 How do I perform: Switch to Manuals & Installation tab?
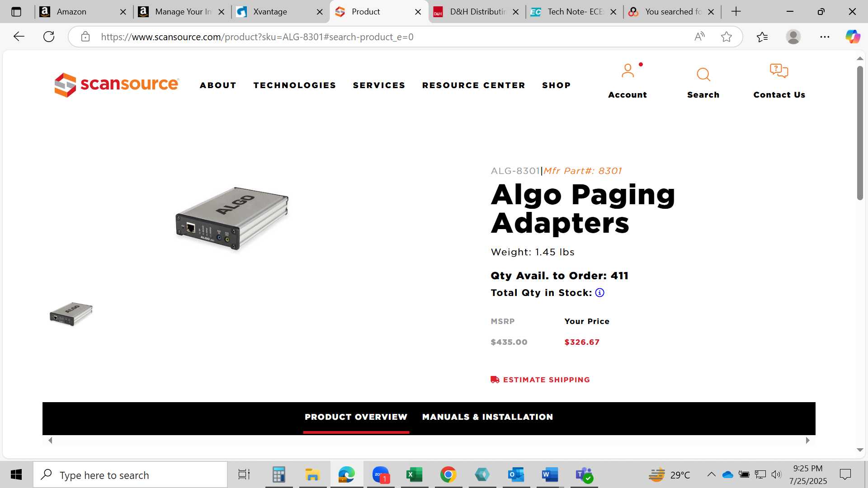tap(487, 417)
